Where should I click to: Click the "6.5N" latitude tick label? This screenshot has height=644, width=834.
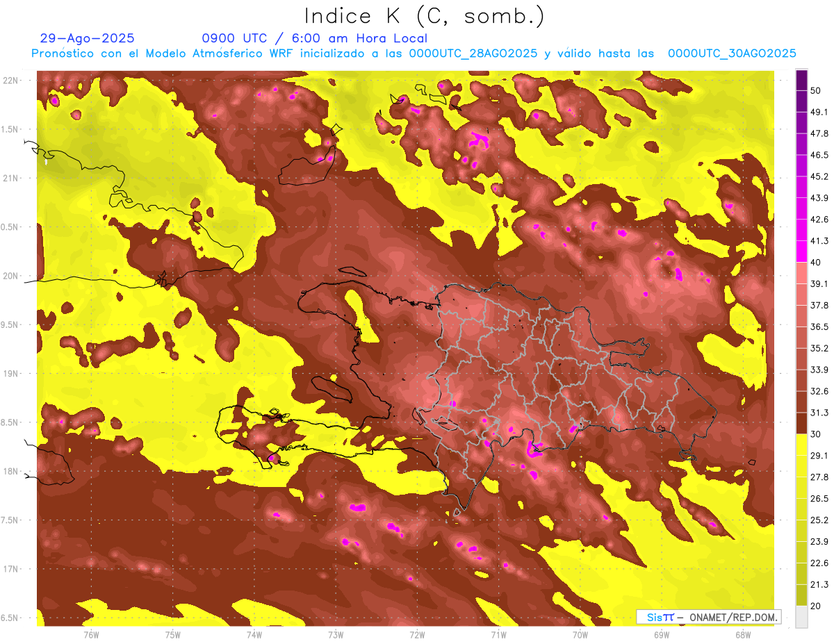[x=10, y=618]
